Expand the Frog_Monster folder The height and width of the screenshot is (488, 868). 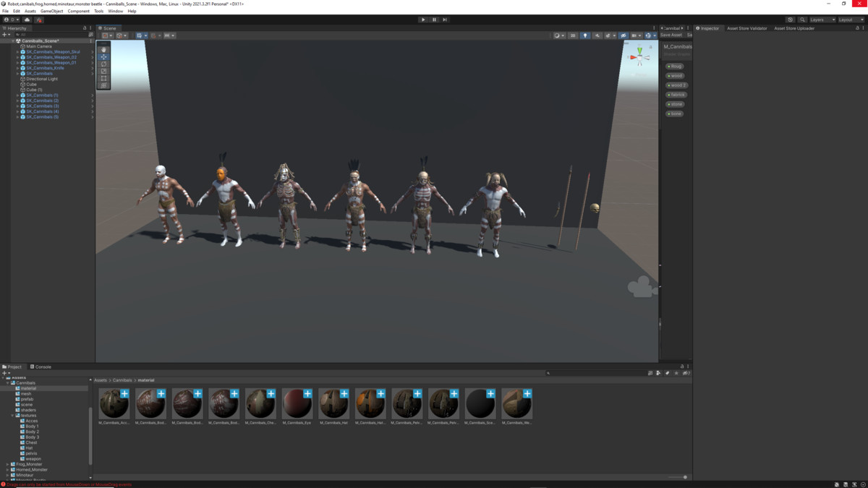tap(8, 464)
